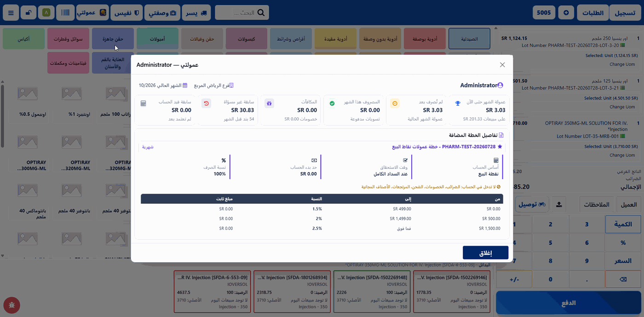
Task: Open the barcode scanner button
Action: tap(66, 12)
